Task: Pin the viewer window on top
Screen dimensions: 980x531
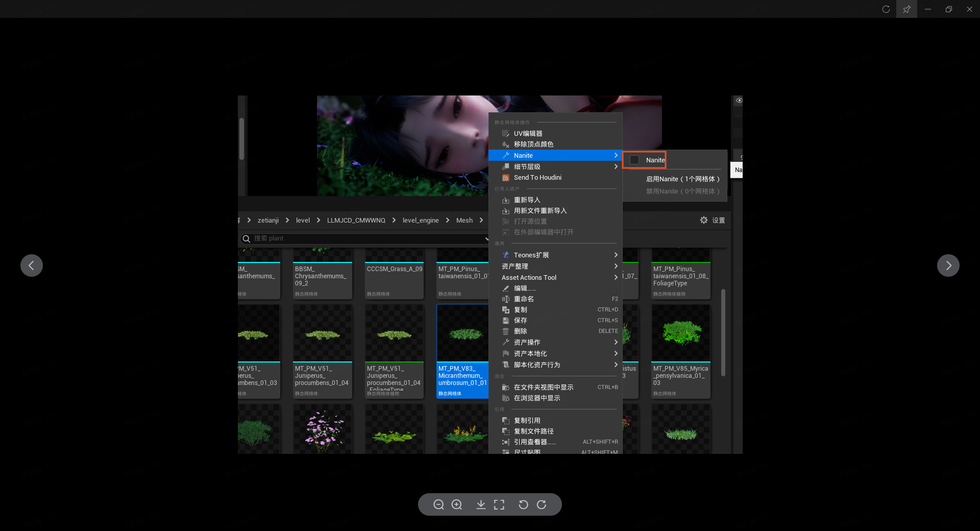Action: [x=906, y=9]
